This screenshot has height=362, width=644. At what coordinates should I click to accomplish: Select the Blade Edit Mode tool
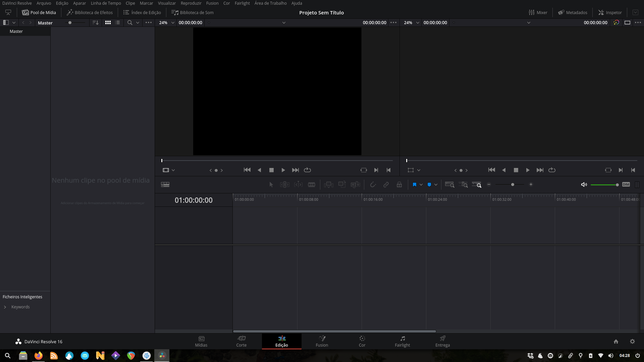(312, 184)
